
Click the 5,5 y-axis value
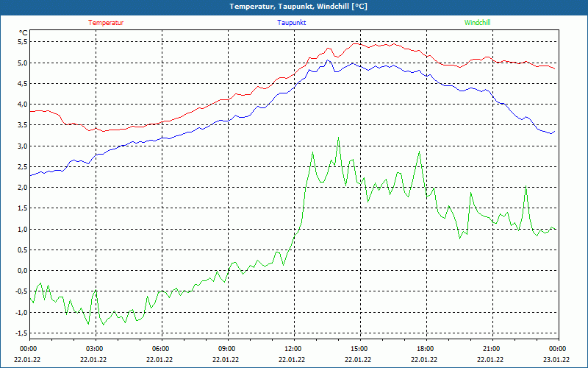[23, 42]
